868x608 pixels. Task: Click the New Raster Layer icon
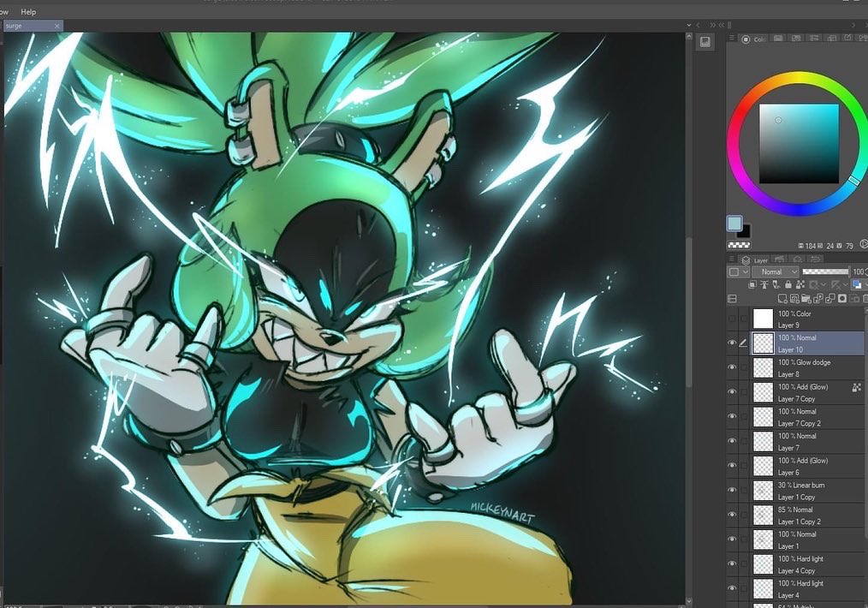[x=782, y=299]
